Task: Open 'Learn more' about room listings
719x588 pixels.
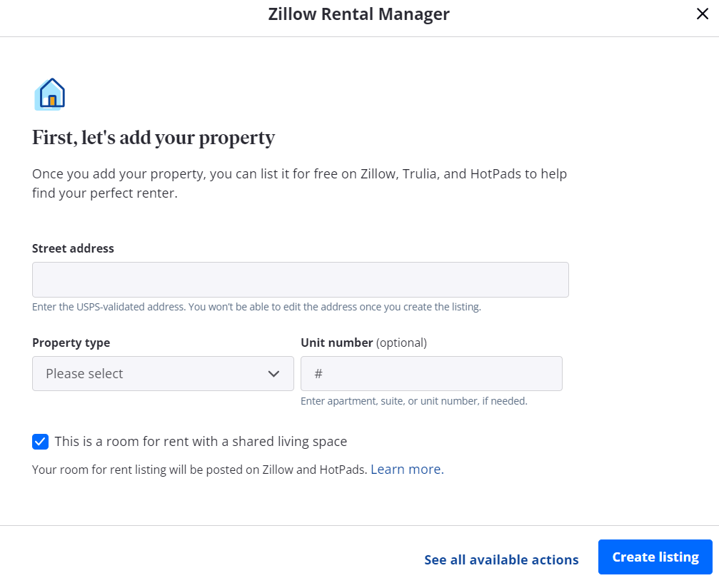Action: tap(406, 469)
